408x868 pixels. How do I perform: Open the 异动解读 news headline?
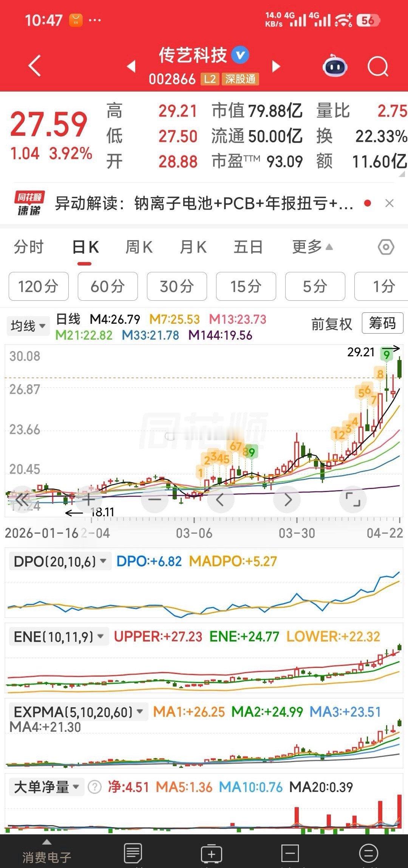pos(204,203)
